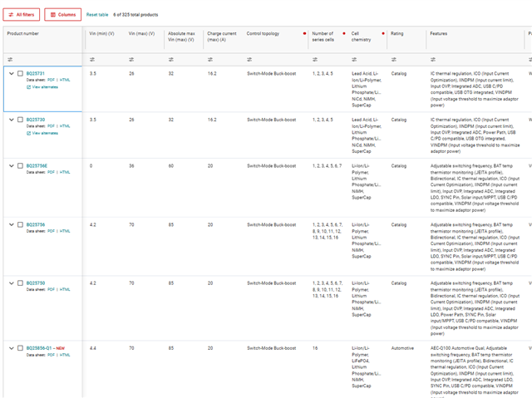Open filter icon under Product number column

[10, 59]
